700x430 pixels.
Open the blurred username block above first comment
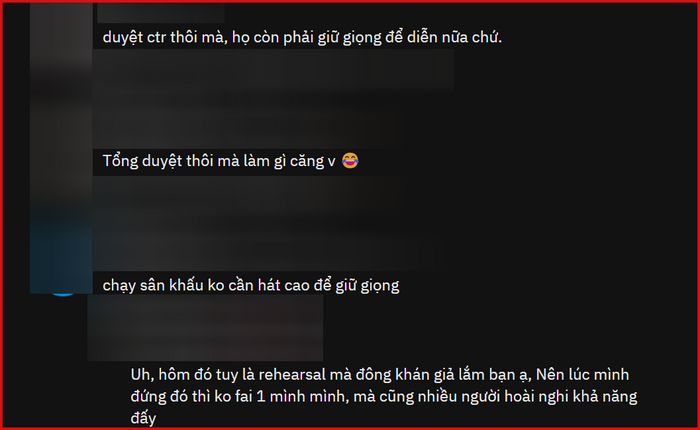(x=161, y=13)
